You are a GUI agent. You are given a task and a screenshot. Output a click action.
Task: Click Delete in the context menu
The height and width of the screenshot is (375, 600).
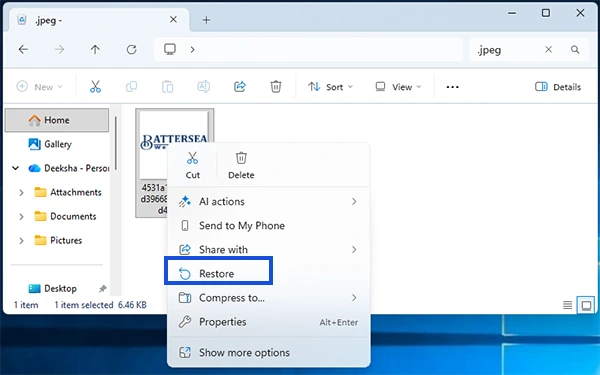[241, 165]
